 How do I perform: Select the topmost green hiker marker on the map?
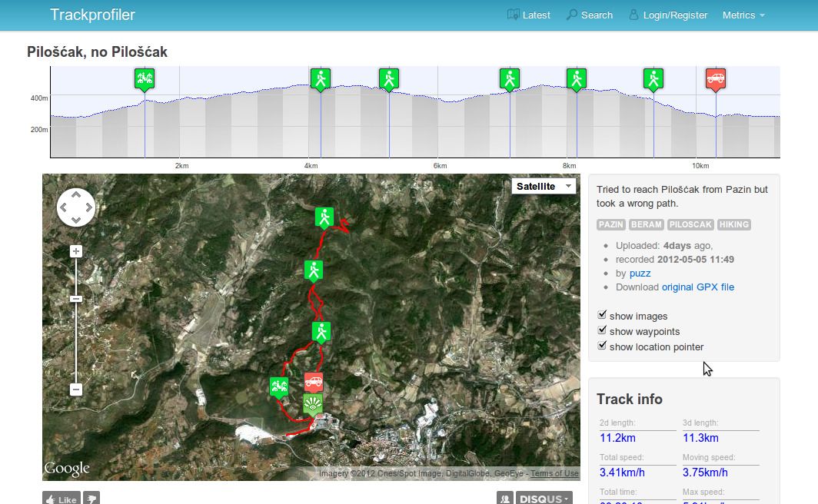pos(324,216)
